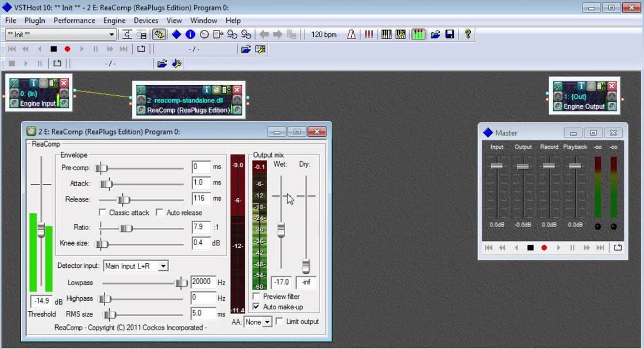The height and width of the screenshot is (349, 644).
Task: Click the info icon on the Engine Output node
Action: (581, 86)
